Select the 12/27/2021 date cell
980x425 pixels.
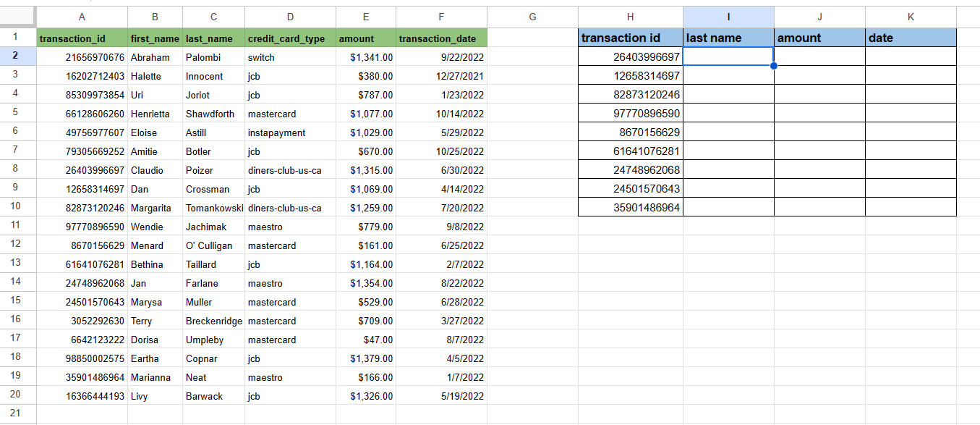[x=441, y=76]
